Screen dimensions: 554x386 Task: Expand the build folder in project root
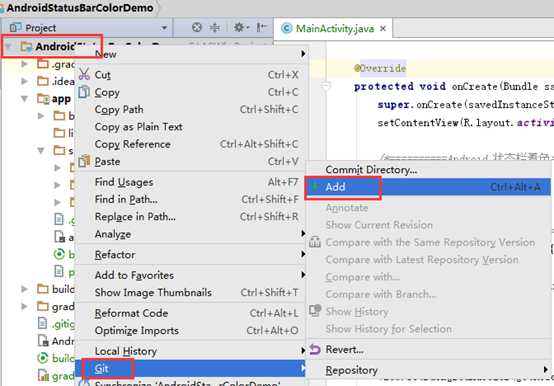[x=24, y=289]
